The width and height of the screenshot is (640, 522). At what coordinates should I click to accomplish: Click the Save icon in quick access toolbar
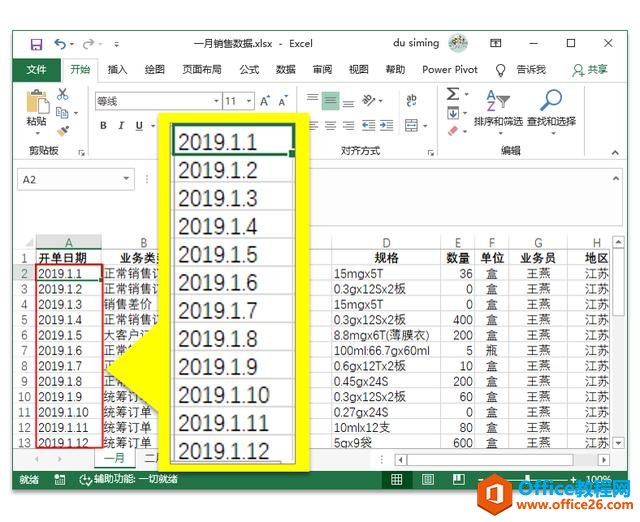tap(36, 44)
